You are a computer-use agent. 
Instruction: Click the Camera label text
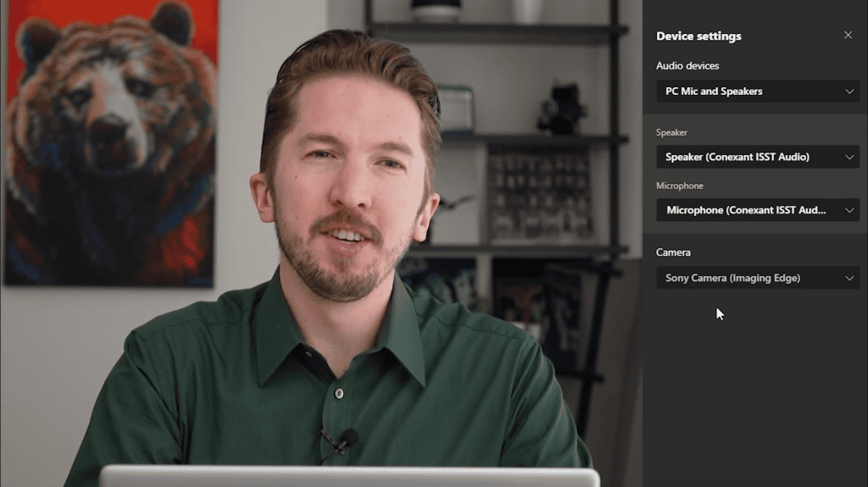[673, 252]
